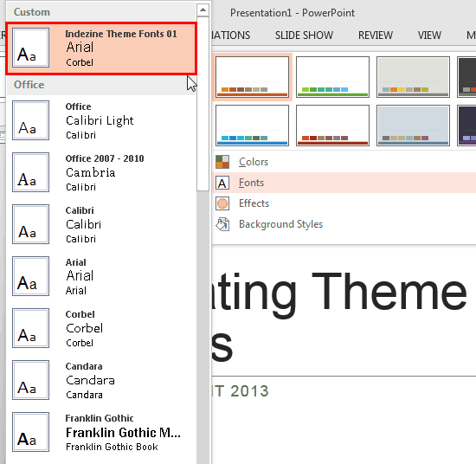Click 'Franklin Gothic Book' body font text
This screenshot has width=476, height=464.
[112, 447]
